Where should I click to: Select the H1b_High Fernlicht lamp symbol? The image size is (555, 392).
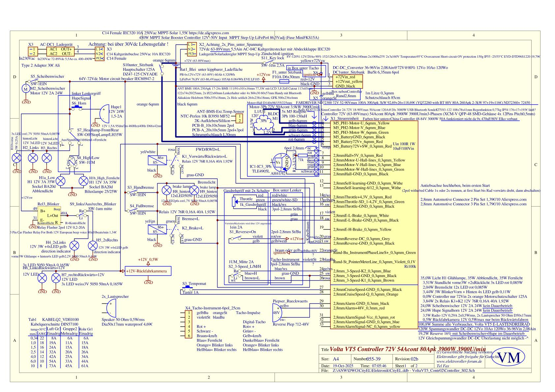(83, 181)
